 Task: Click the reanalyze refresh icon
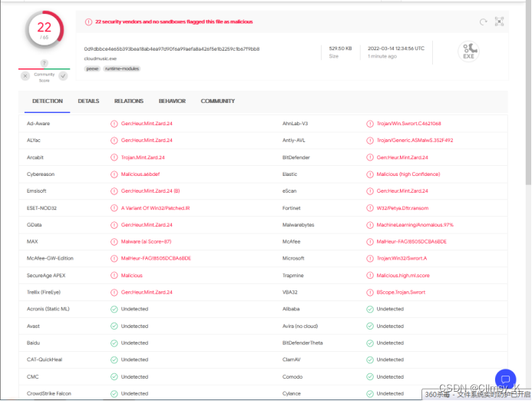click(483, 22)
